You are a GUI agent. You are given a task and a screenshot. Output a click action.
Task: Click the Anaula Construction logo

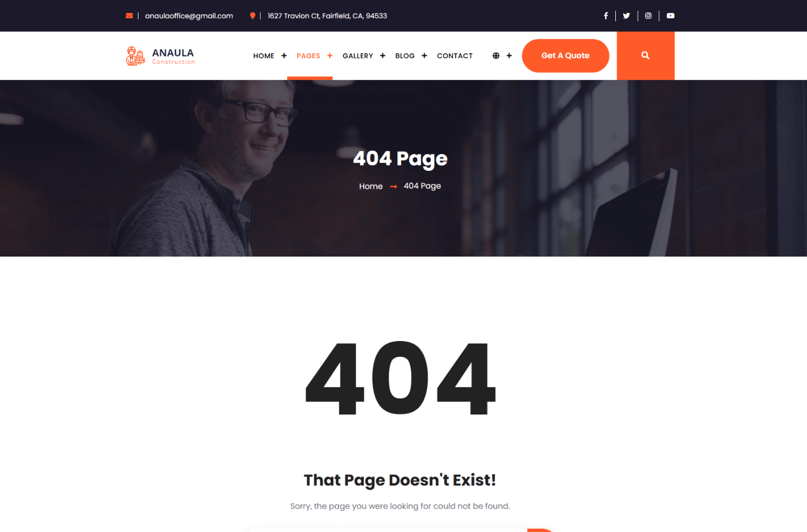tap(160, 55)
